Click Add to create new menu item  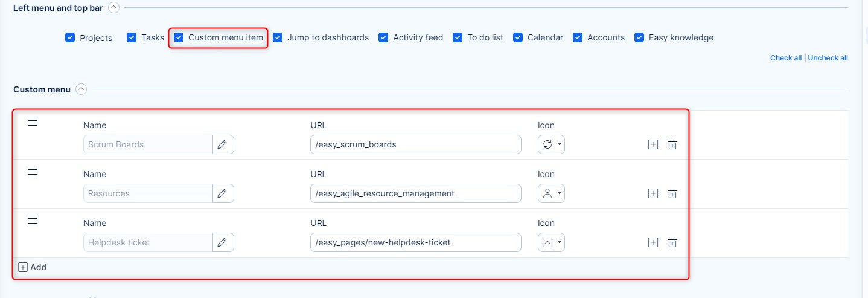tap(33, 267)
